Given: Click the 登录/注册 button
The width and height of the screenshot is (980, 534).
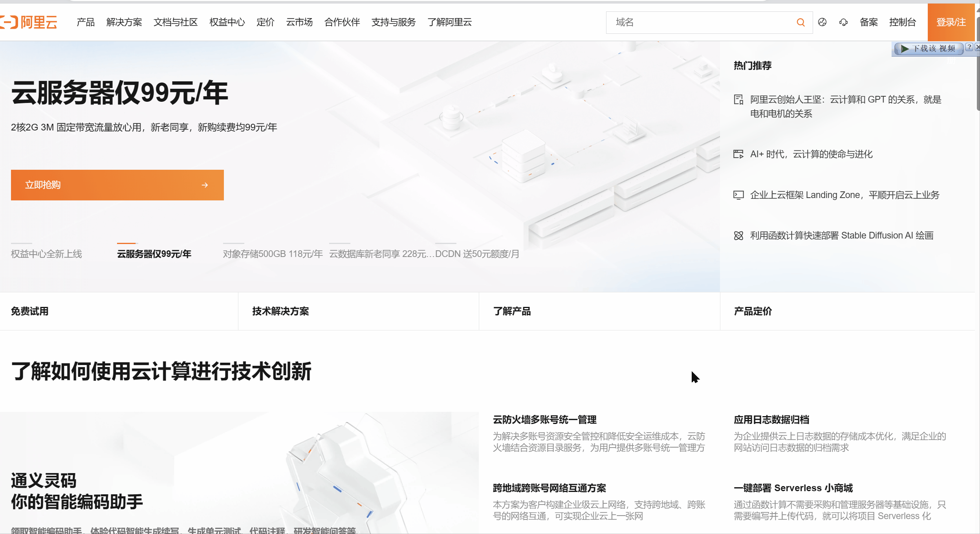Looking at the screenshot, I should (951, 22).
